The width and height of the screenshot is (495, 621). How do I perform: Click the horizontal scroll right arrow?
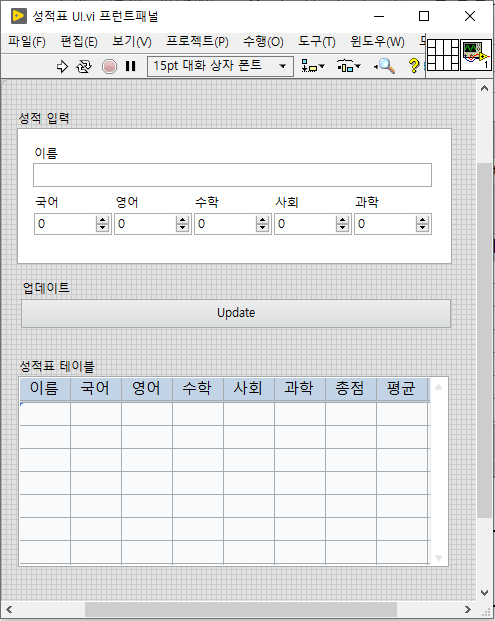point(468,609)
